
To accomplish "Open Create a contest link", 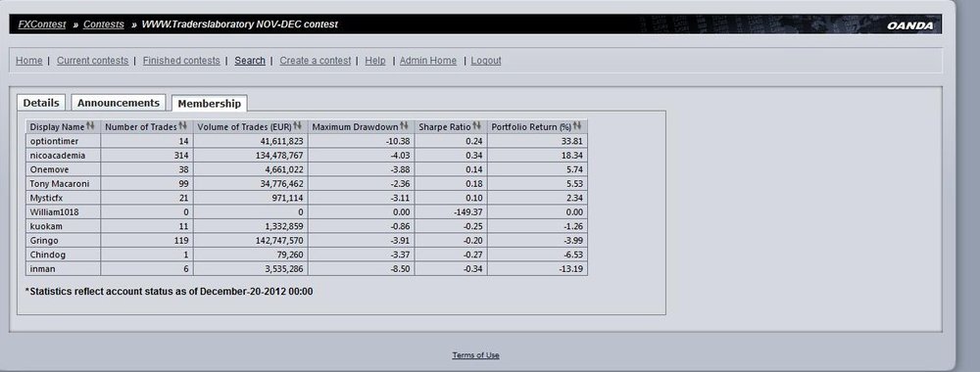I will pos(315,61).
